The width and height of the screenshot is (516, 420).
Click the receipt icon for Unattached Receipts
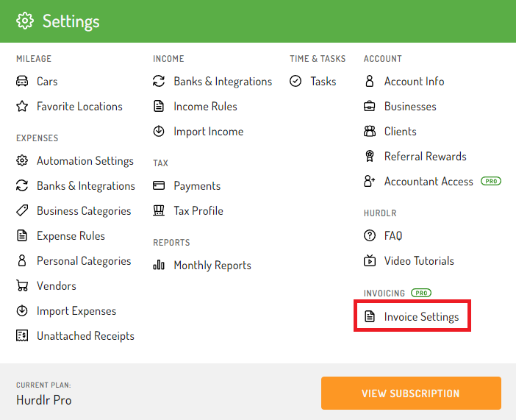[x=22, y=335]
